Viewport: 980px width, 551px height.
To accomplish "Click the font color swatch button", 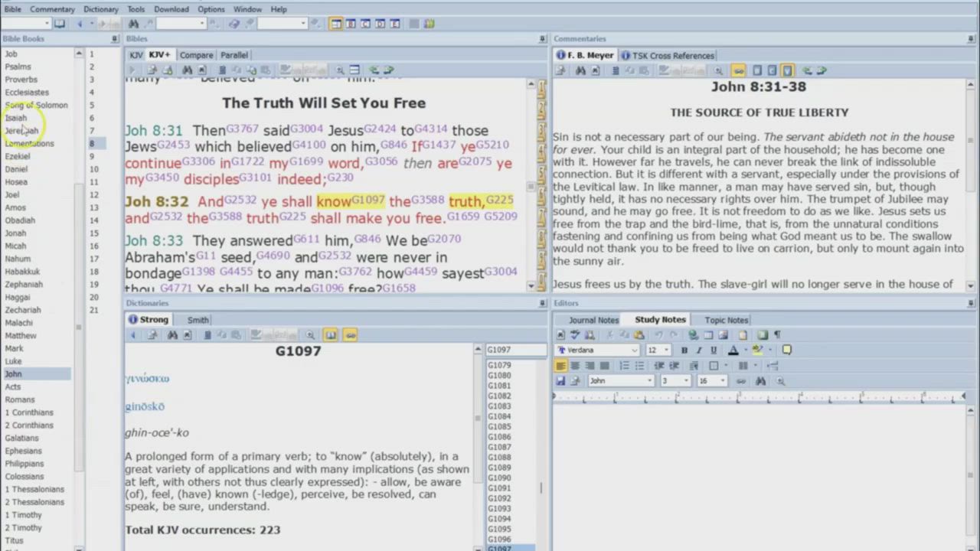I will [733, 350].
